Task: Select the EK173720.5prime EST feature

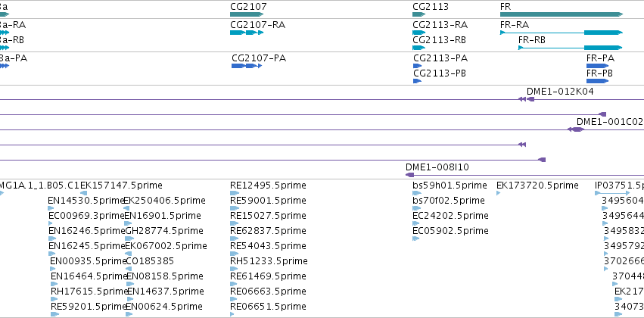Action: [x=499, y=193]
